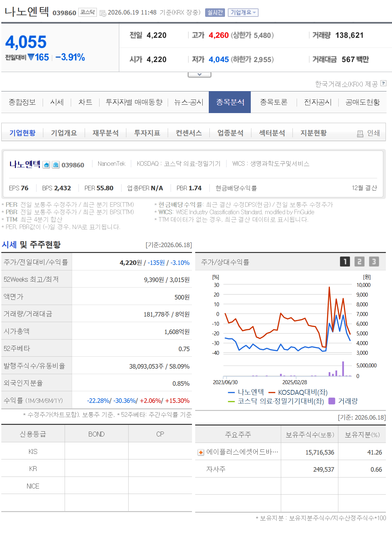This screenshot has width=392, height=535.
Task: Click the 자사주 shareholder row
Action: click(291, 469)
